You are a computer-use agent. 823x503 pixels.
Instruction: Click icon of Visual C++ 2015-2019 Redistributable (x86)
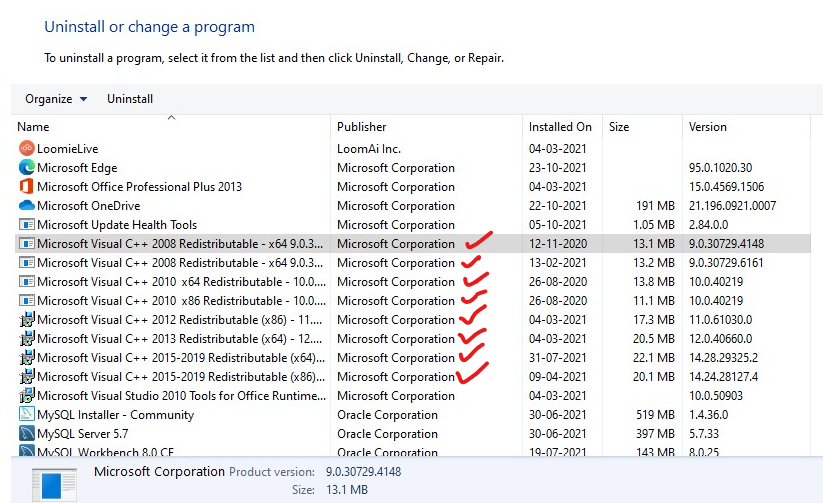(x=27, y=376)
